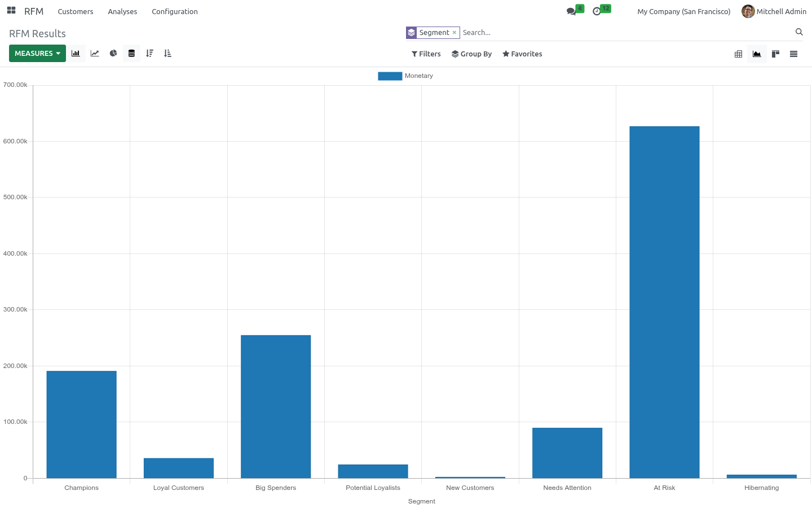
Task: Open the Analyses menu
Action: click(122, 11)
